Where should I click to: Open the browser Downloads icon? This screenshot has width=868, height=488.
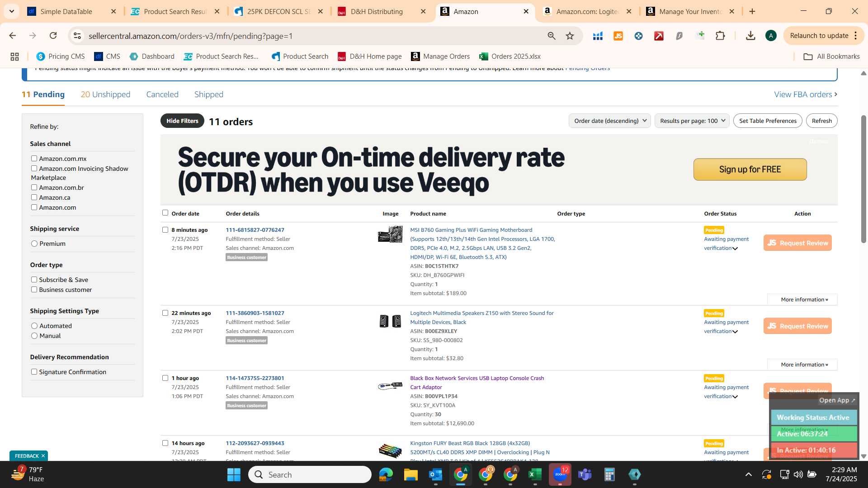pyautogui.click(x=750, y=36)
